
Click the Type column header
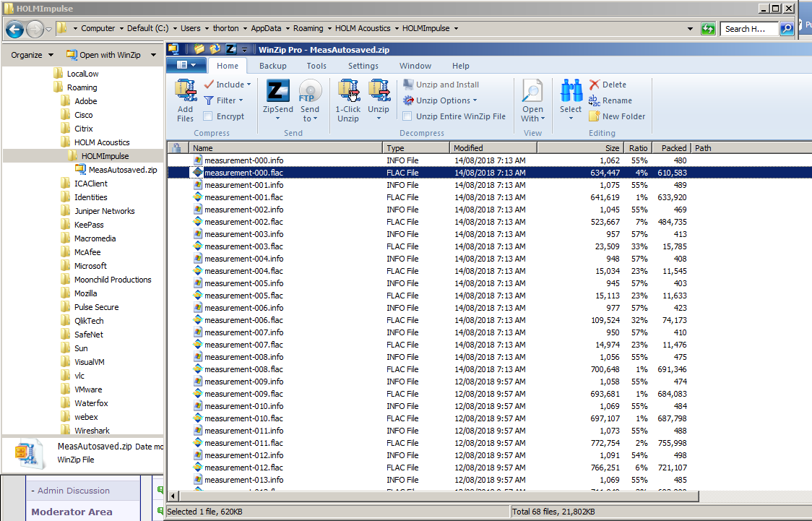pos(416,148)
